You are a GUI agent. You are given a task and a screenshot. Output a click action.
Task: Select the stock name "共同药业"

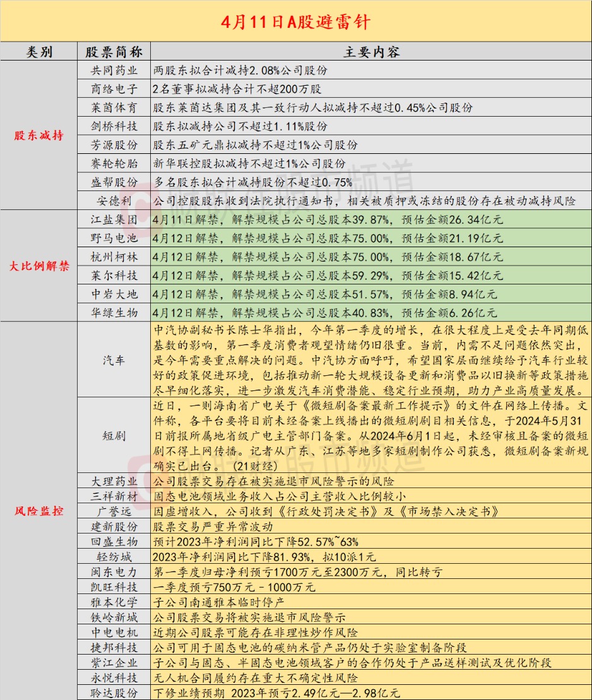(x=114, y=70)
